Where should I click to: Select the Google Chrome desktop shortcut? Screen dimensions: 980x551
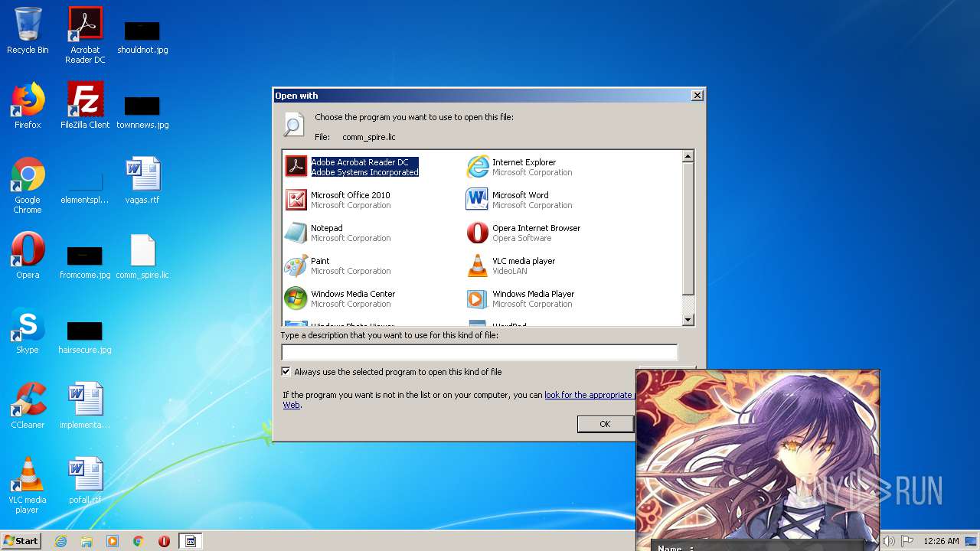(x=28, y=185)
